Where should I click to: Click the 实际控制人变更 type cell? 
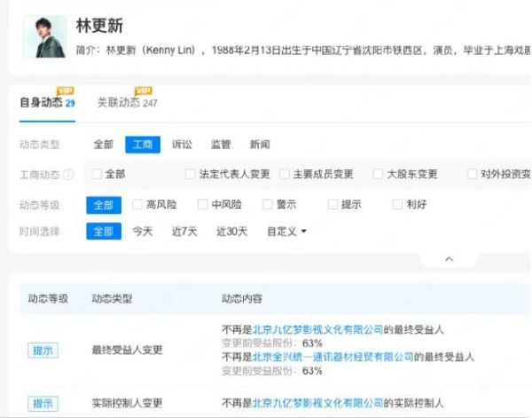point(127,403)
